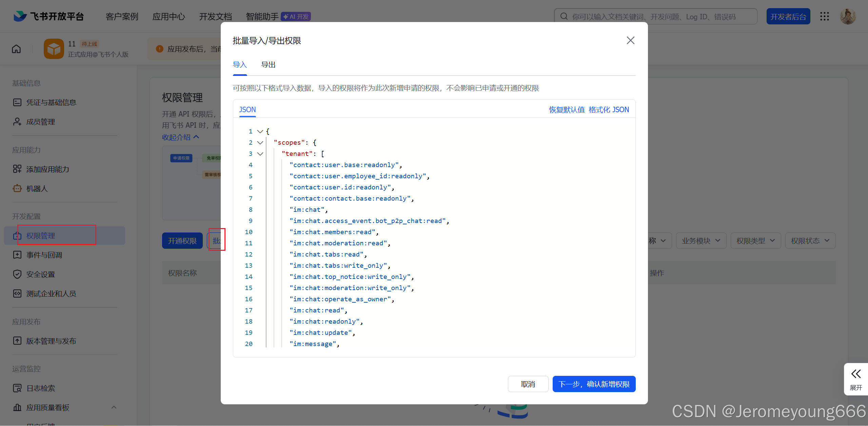
Task: Click the app package icon next to 11
Action: coord(54,48)
